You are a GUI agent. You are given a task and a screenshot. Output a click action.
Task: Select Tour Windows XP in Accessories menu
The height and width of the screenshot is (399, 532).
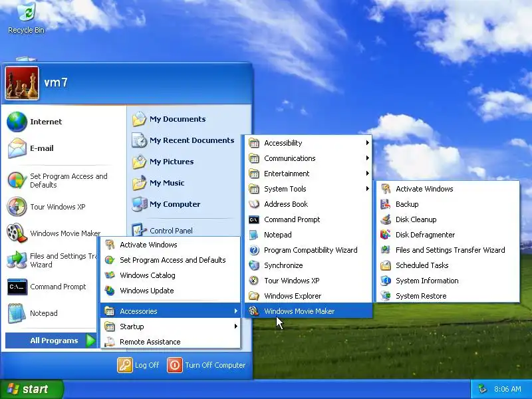click(309, 281)
